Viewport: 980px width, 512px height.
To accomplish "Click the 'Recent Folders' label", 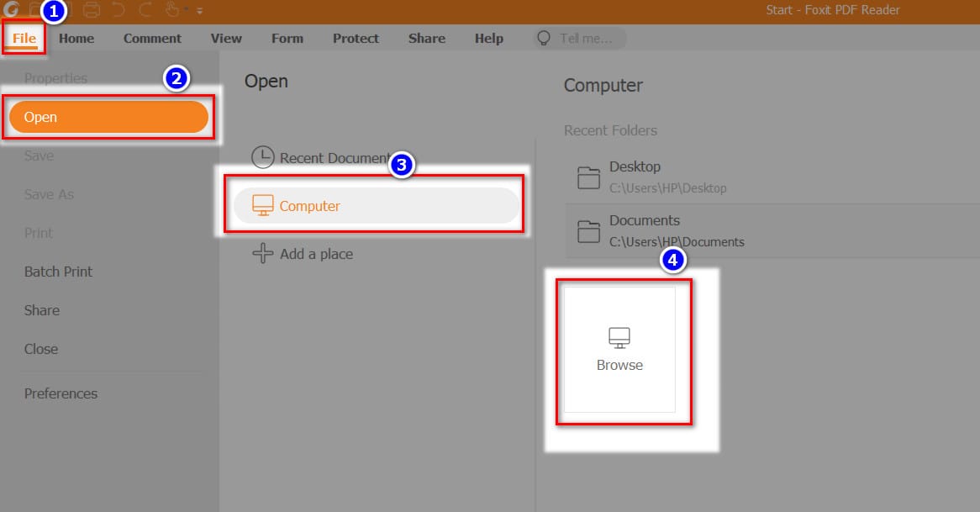I will pos(611,130).
